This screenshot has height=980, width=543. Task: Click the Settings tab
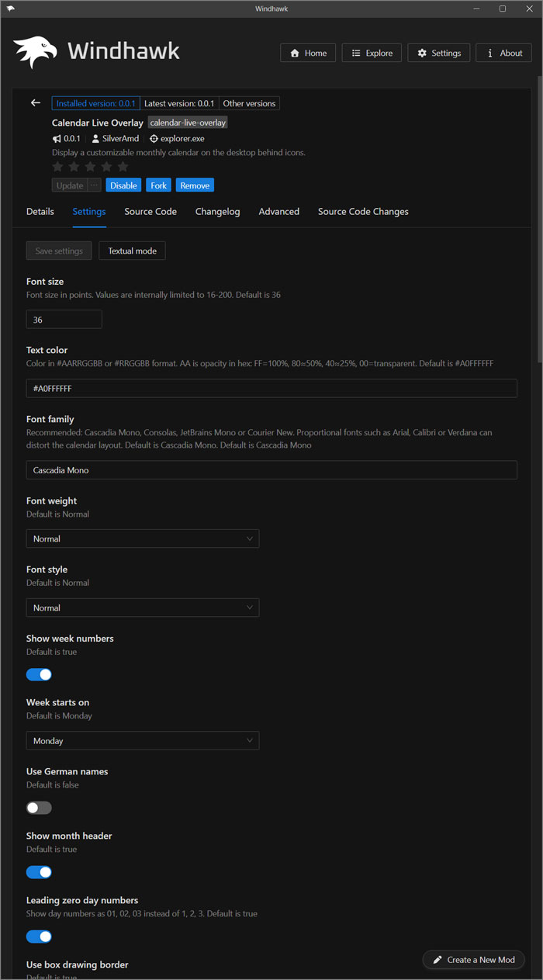[89, 211]
